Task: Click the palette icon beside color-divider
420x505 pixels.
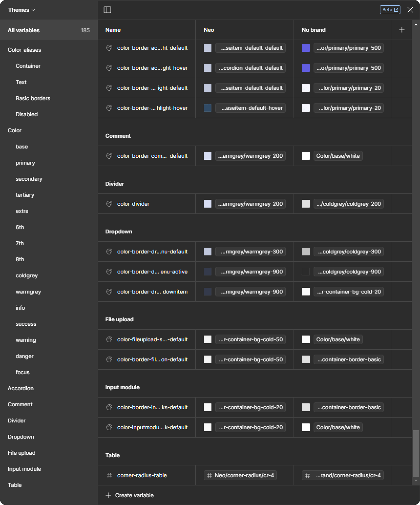Action: [109, 204]
